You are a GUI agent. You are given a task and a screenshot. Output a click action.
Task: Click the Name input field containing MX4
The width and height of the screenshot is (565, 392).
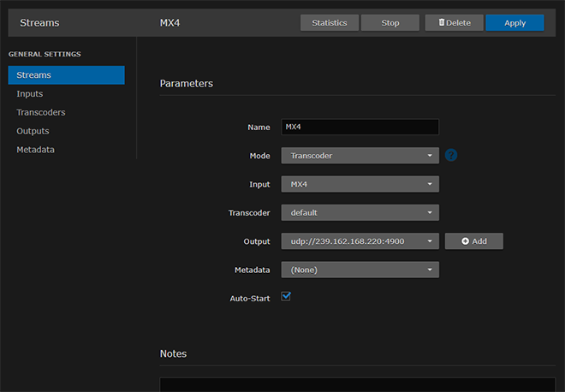click(360, 128)
